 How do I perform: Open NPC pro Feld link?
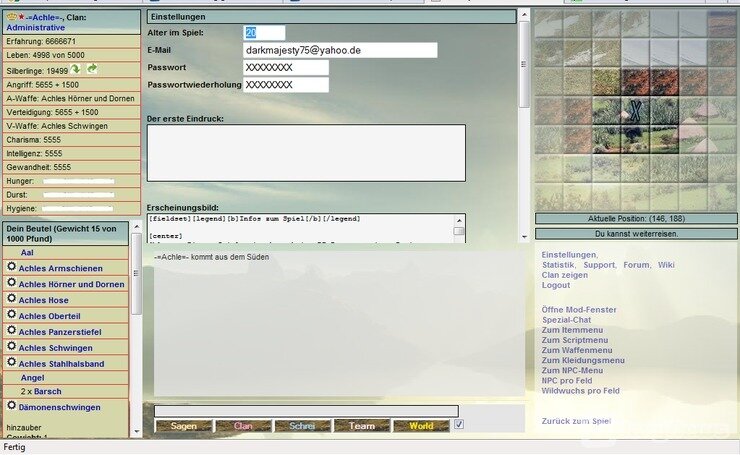[567, 381]
